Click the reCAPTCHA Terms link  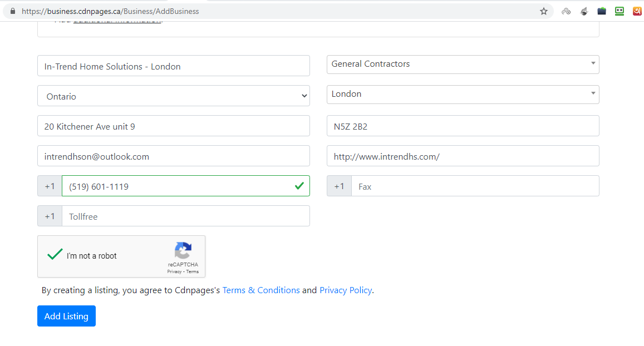(x=192, y=271)
